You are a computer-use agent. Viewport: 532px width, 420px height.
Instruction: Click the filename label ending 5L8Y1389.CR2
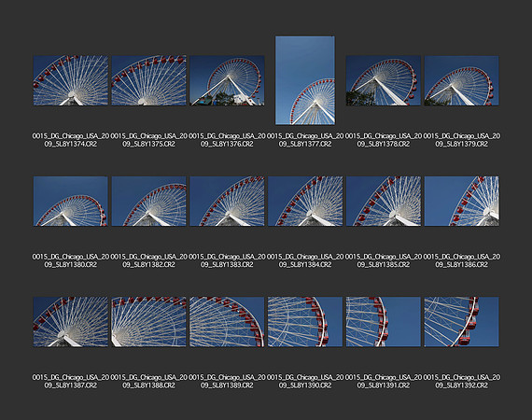(x=227, y=381)
